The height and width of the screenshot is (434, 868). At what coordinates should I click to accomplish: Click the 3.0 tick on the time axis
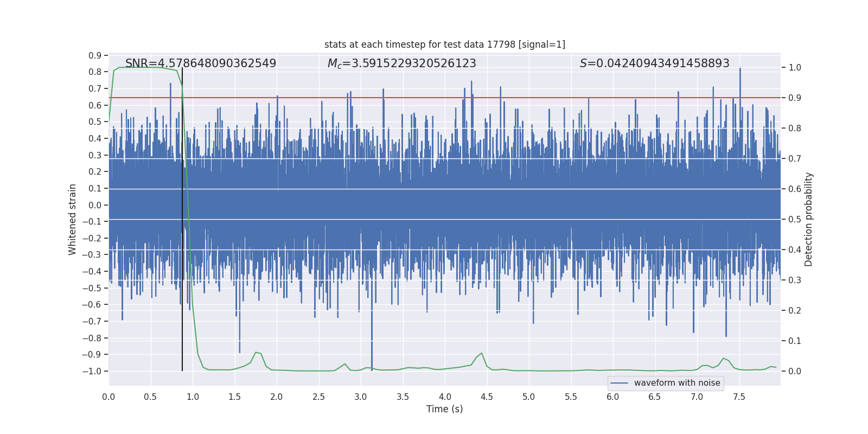coord(361,397)
